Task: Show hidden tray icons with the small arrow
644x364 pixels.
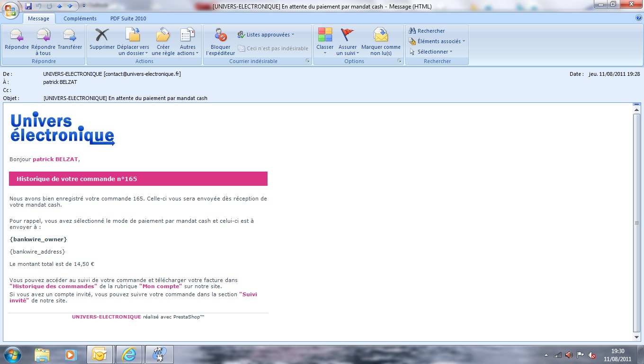Action: point(546,355)
